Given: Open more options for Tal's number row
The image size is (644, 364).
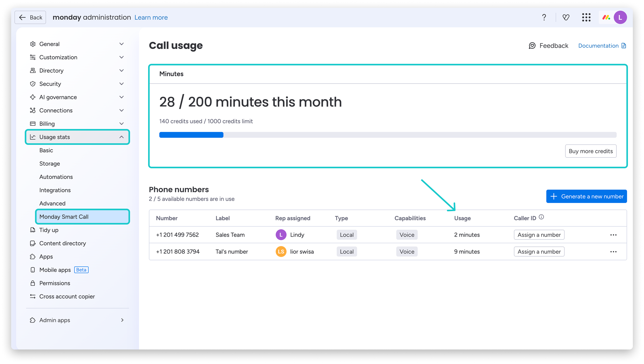Looking at the screenshot, I should [613, 252].
